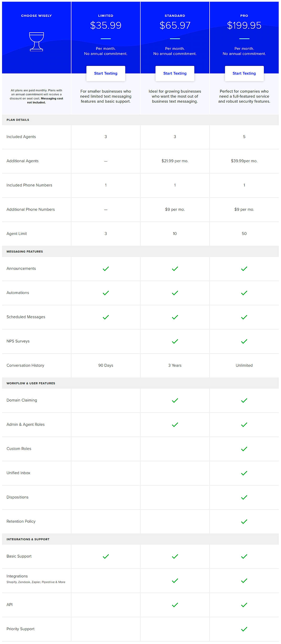
Task: Click Start Texting under the Standard plan
Action: coord(175,73)
